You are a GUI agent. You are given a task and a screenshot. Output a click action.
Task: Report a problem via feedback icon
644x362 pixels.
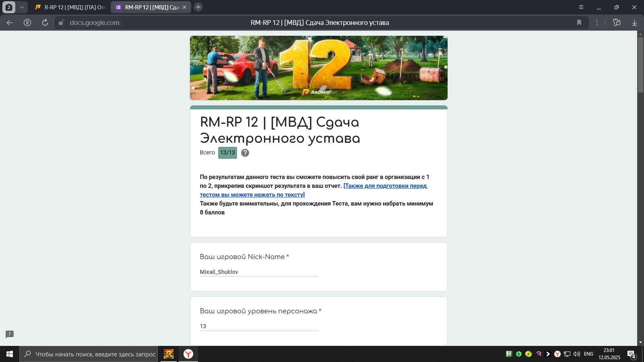pos(10,334)
